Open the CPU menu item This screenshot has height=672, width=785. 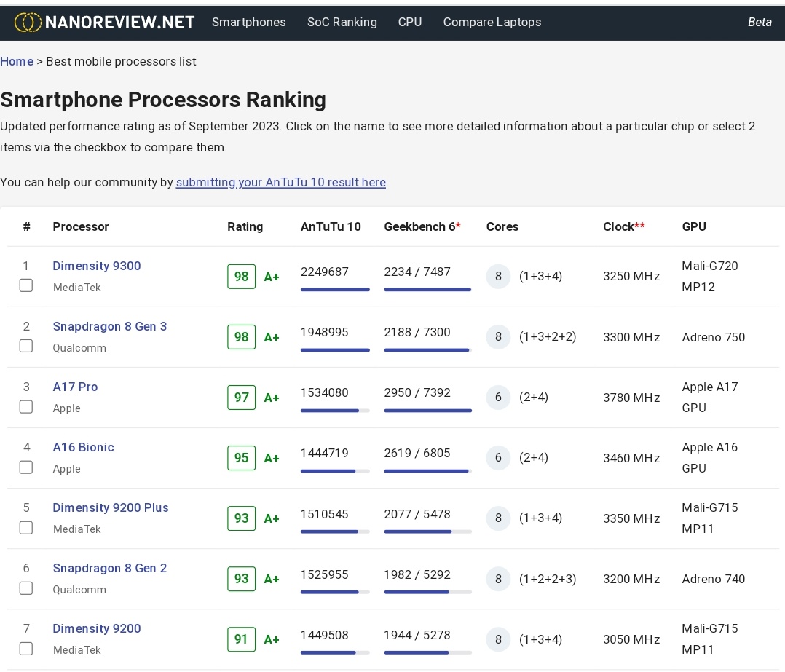tap(410, 22)
